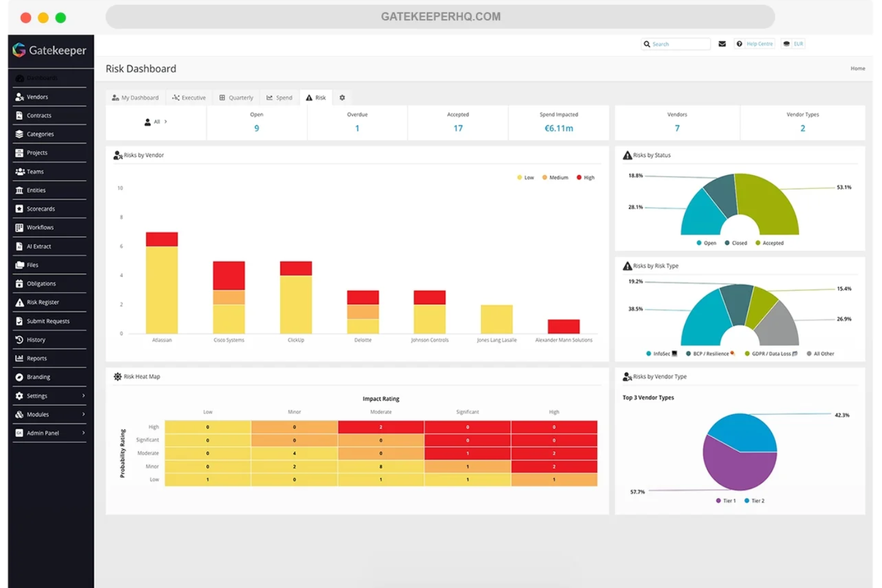Toggle the InfoSec risk type legend

661,354
